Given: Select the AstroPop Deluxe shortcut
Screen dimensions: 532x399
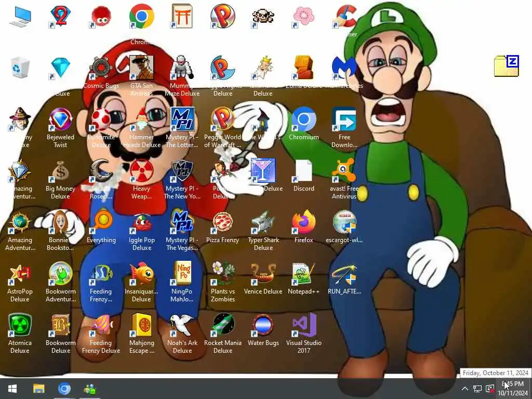Looking at the screenshot, I should (20, 274).
